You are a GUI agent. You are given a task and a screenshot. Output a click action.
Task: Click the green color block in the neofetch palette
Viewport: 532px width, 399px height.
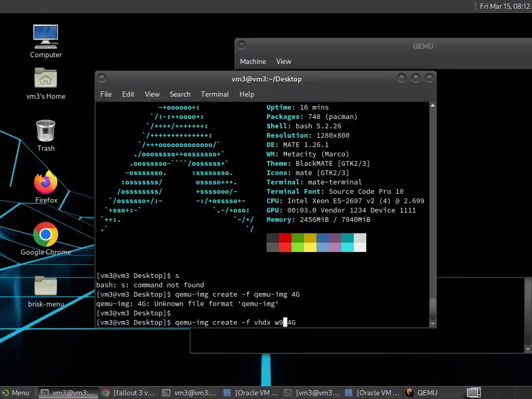pyautogui.click(x=298, y=243)
